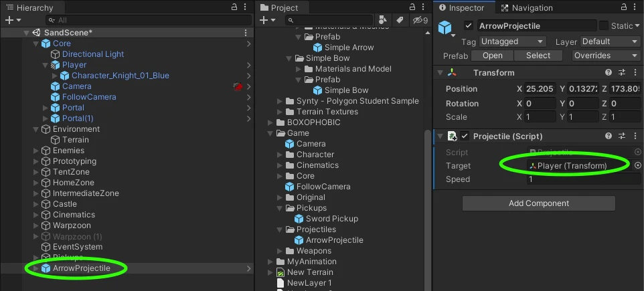Select the ArrowProjectile prefab asset in Project
This screenshot has height=291, width=644.
click(x=334, y=240)
